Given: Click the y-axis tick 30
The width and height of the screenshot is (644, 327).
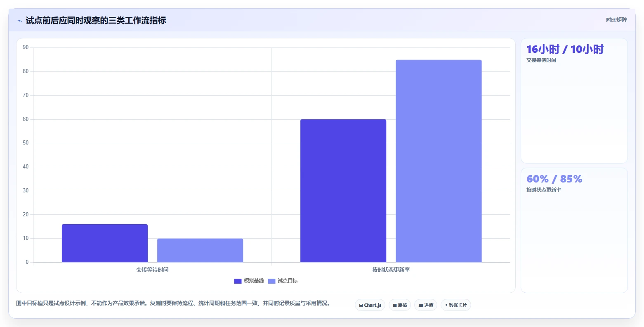Looking at the screenshot, I should tap(26, 191).
